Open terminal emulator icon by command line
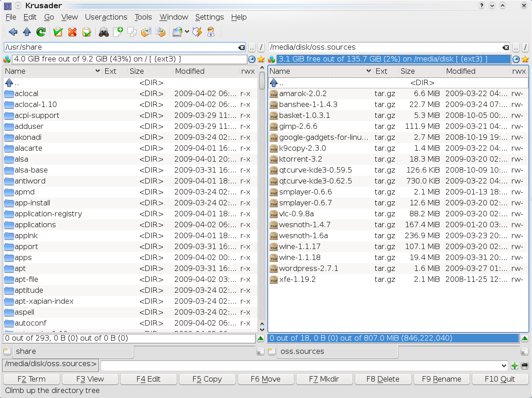Screen dimensions: 532x398 click(525, 365)
